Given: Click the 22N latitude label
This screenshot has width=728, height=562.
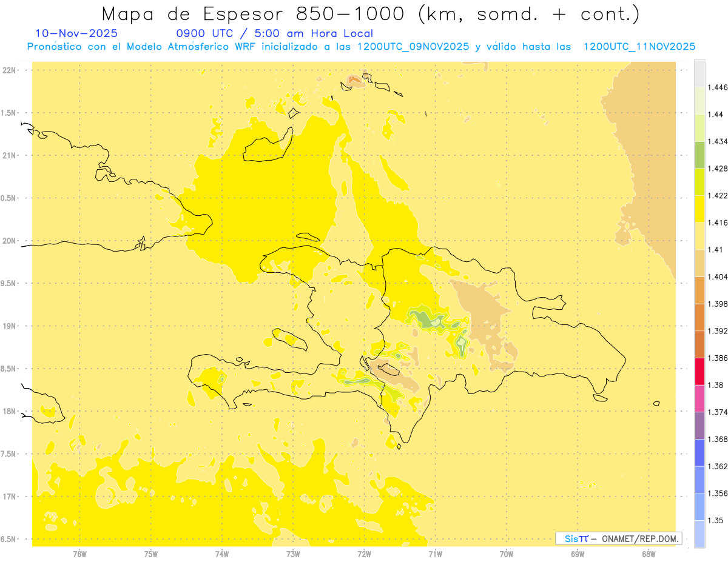Looking at the screenshot, I should 10,70.
